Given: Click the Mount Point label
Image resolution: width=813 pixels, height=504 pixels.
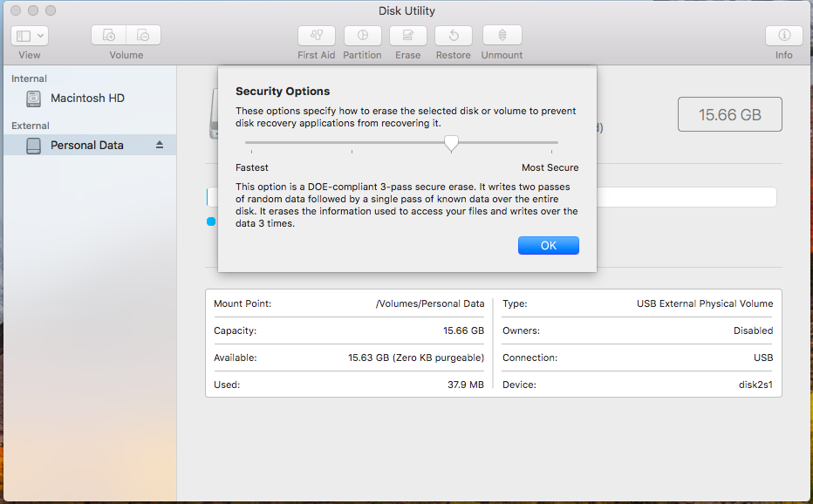Looking at the screenshot, I should pos(243,303).
